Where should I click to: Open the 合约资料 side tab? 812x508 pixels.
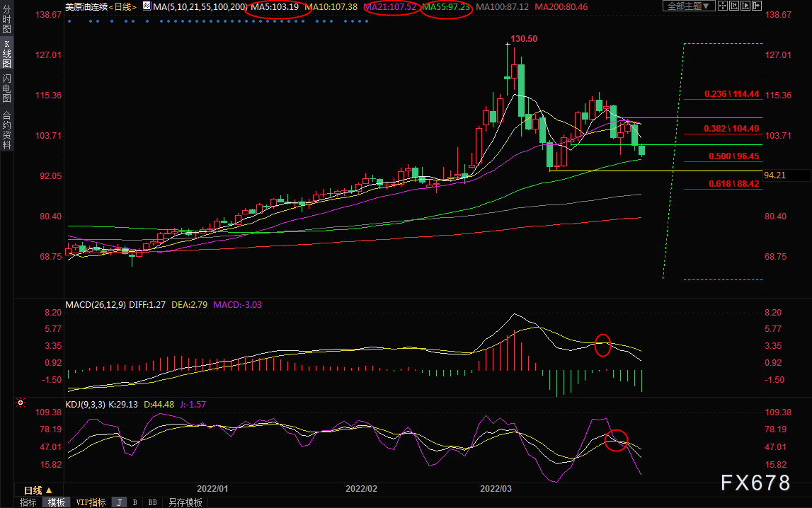tap(7, 130)
